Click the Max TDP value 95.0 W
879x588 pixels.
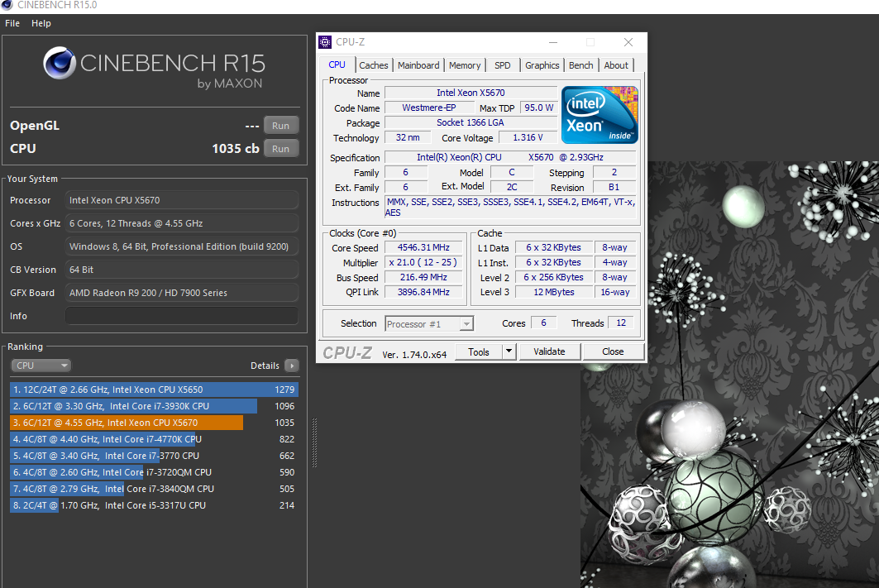click(x=538, y=108)
